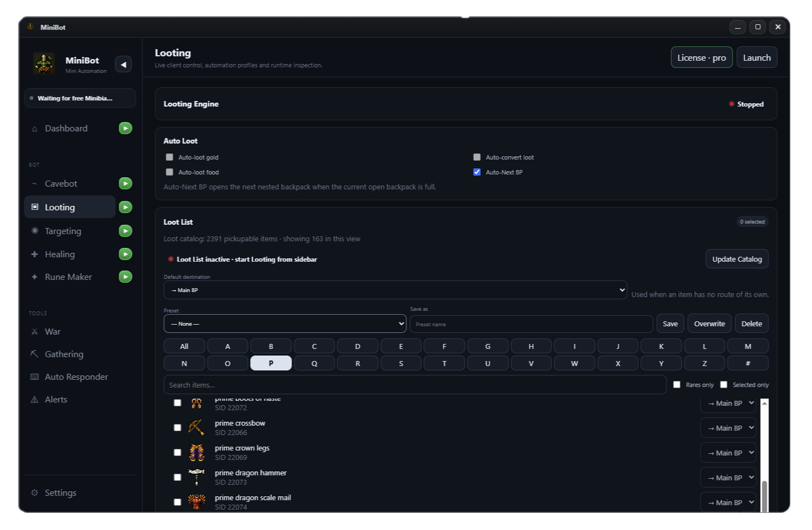Click the loot list vertical scrollbar thumb
This screenshot has height=530, width=812.
(765, 496)
